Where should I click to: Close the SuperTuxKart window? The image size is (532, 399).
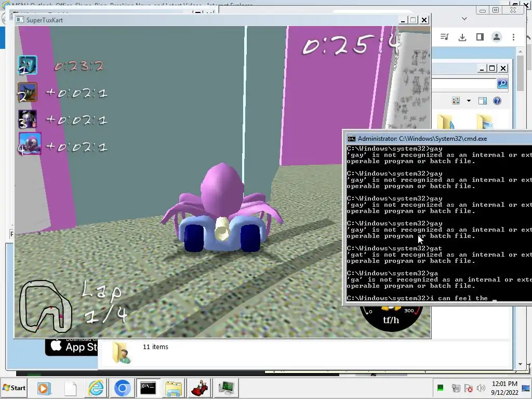(424, 20)
